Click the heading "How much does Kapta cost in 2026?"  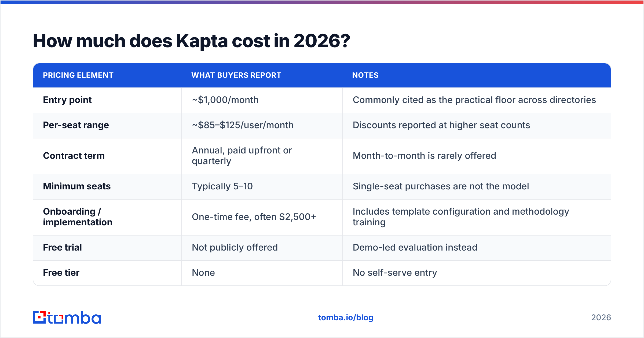191,41
